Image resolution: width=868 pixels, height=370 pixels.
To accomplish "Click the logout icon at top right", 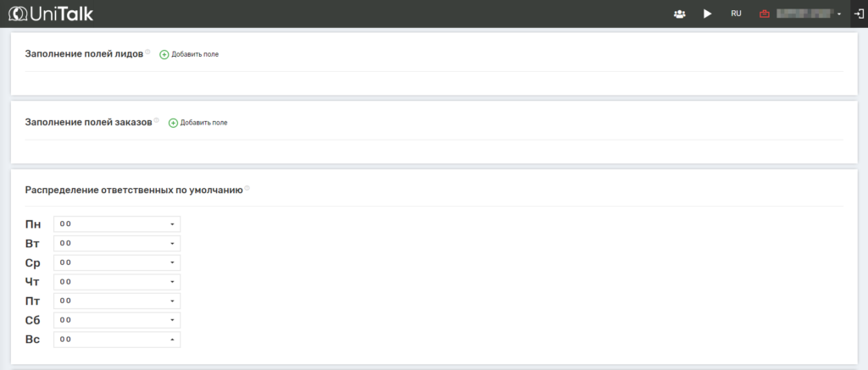I will [x=858, y=14].
